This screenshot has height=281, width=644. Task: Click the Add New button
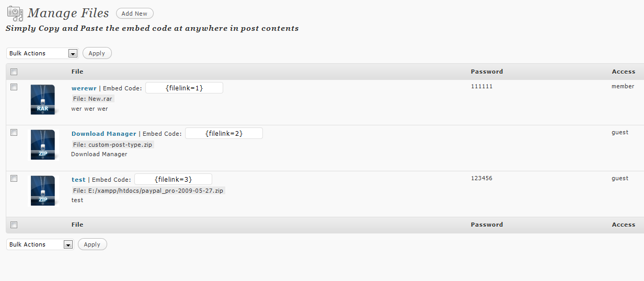[x=135, y=14]
